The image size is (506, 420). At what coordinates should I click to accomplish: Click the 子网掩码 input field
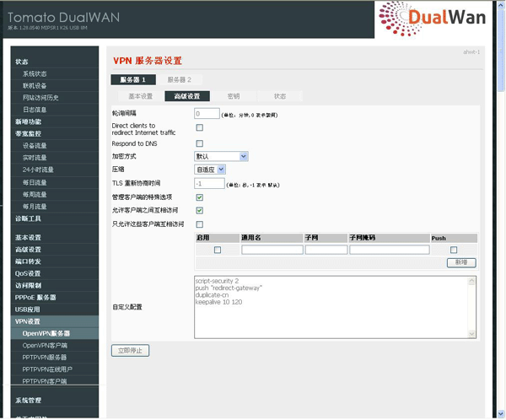click(x=390, y=250)
